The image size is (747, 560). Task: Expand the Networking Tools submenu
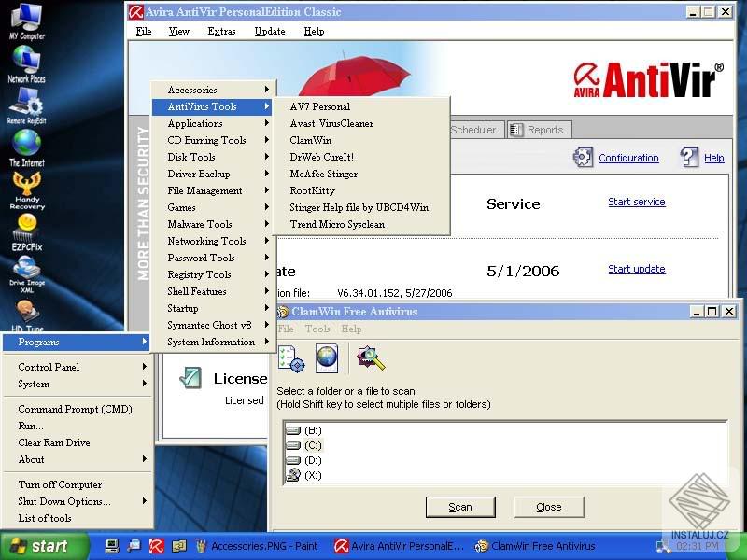(207, 241)
